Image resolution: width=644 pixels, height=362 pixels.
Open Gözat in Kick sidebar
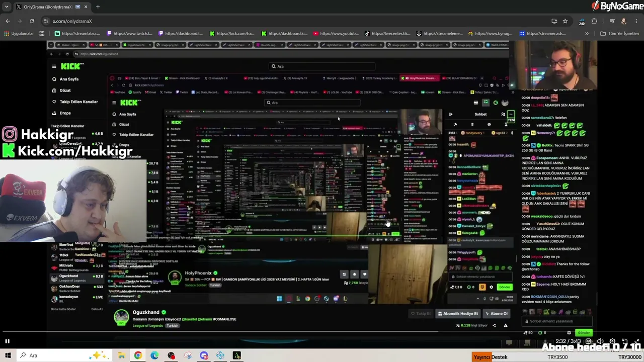tap(61, 90)
